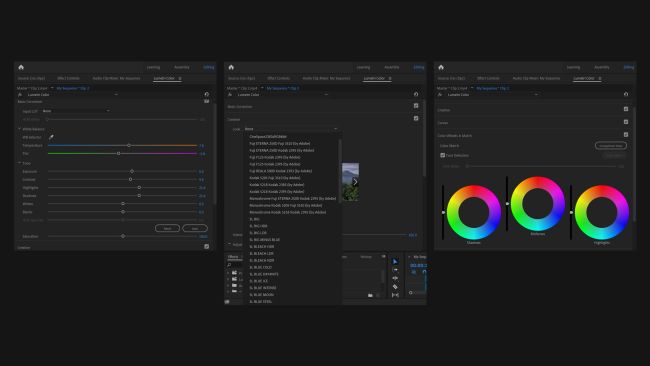Select the Slip tool

pos(395,295)
